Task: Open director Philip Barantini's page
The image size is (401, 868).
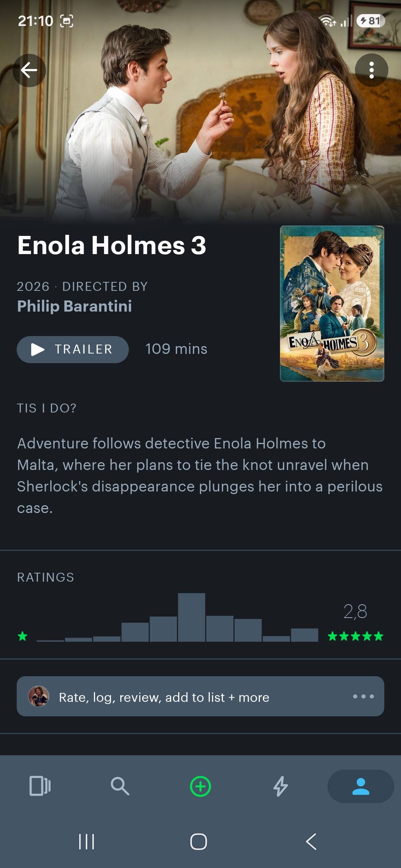Action: tap(74, 306)
